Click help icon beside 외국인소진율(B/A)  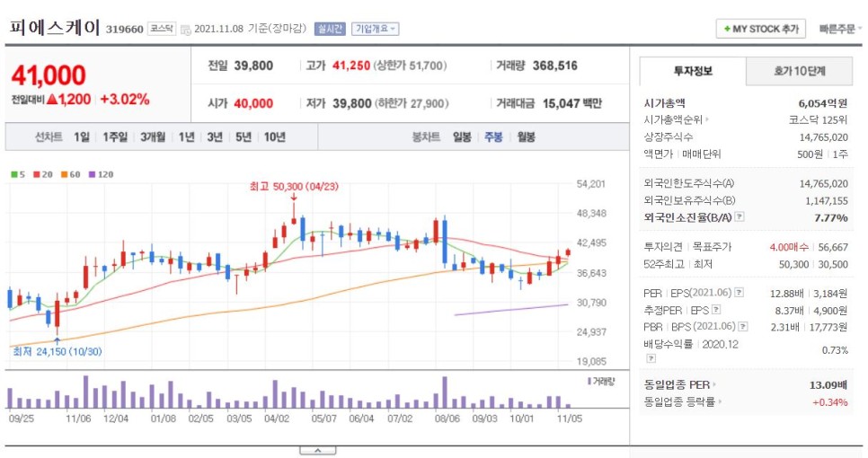tap(739, 216)
